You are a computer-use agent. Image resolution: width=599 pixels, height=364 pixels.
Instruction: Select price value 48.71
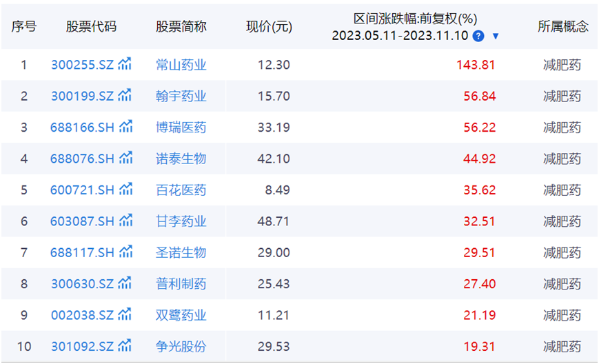coord(273,221)
